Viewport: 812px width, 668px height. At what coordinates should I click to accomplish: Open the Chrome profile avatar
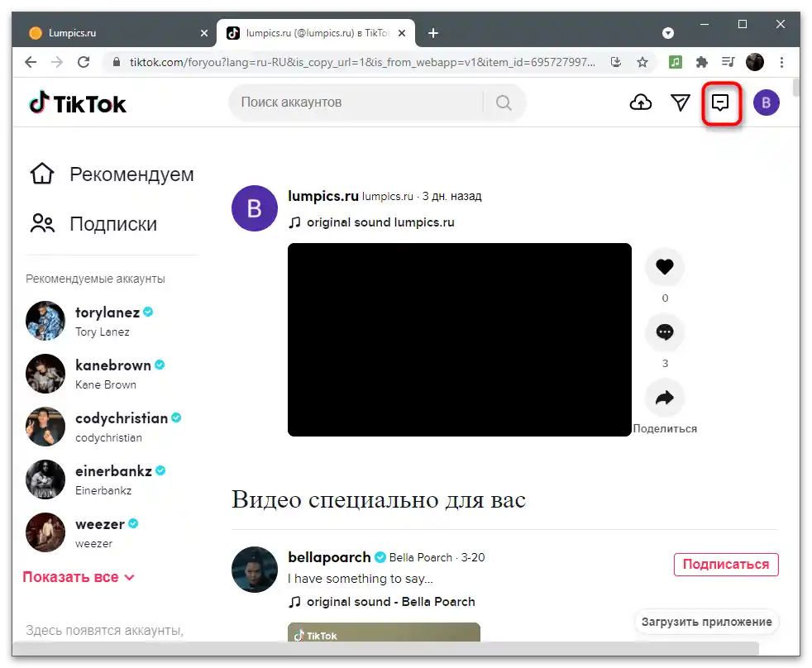point(754,62)
